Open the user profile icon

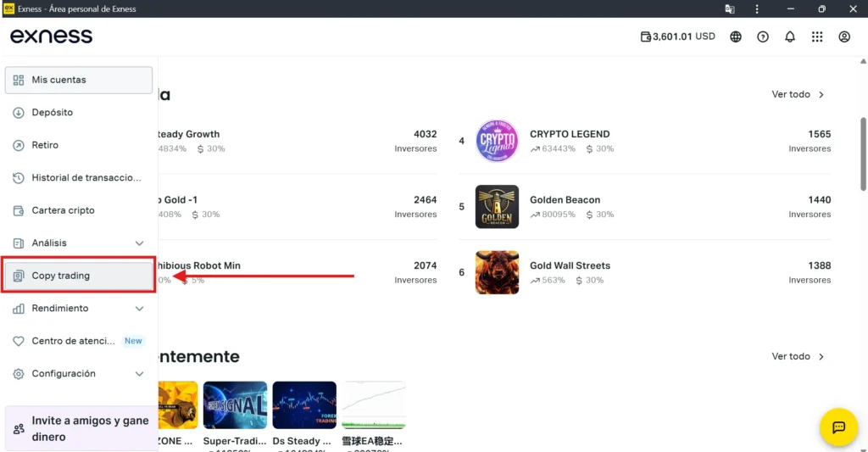(x=844, y=36)
